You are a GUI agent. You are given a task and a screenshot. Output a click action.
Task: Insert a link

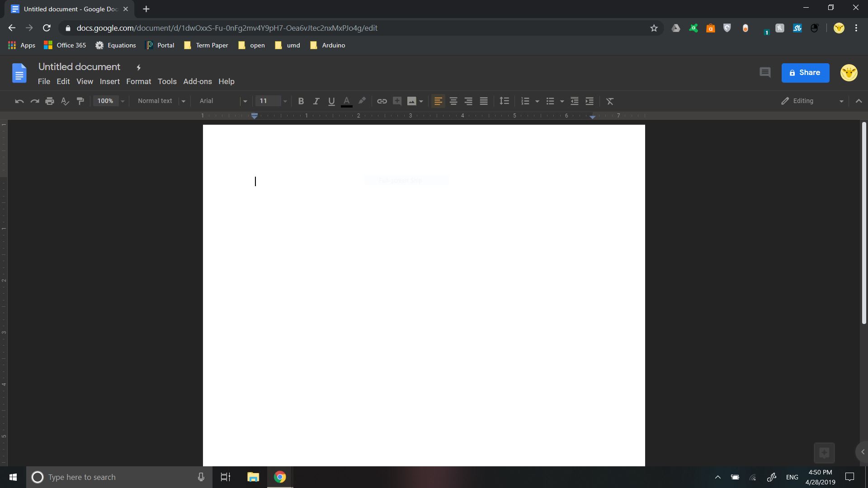click(382, 101)
